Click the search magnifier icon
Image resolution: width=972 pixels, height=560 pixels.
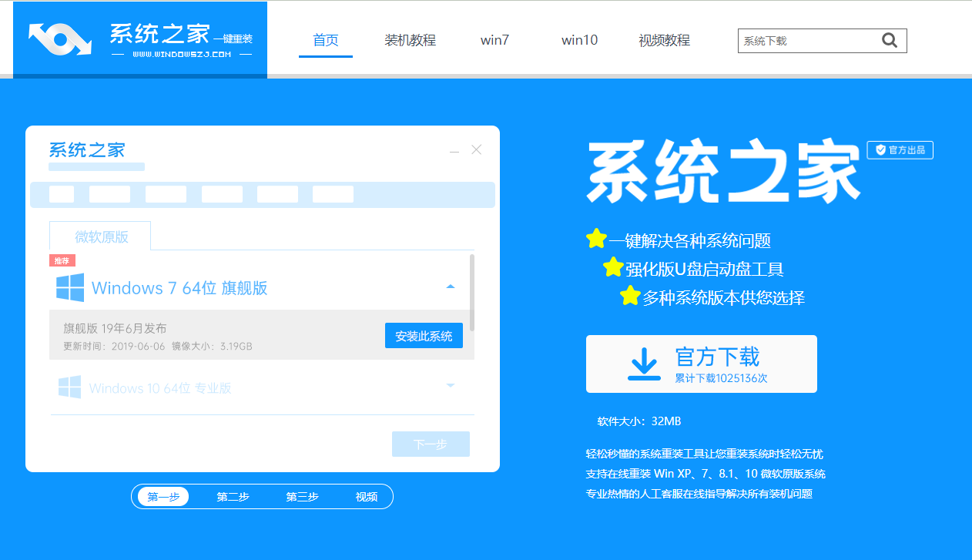[x=890, y=40]
